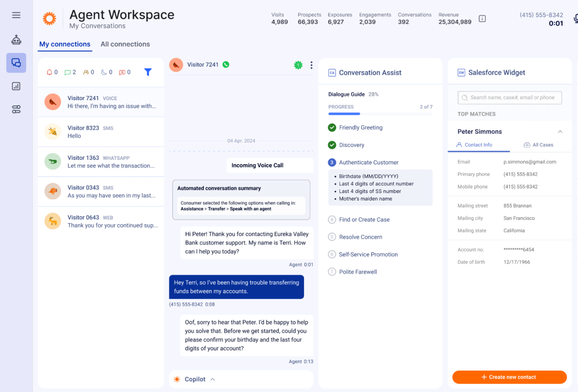Open Visitor 8323 SMS conversation
This screenshot has height=392, width=578.
click(x=101, y=132)
